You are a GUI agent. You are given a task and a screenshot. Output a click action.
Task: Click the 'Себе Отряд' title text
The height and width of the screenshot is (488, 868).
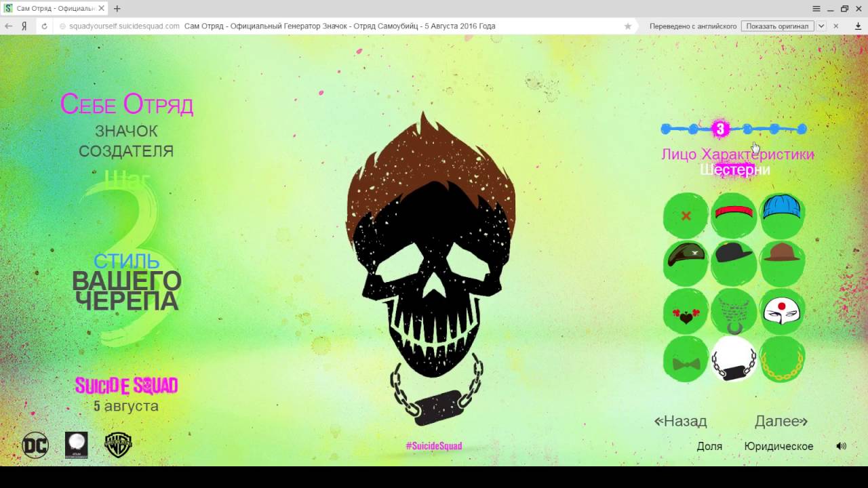[127, 104]
